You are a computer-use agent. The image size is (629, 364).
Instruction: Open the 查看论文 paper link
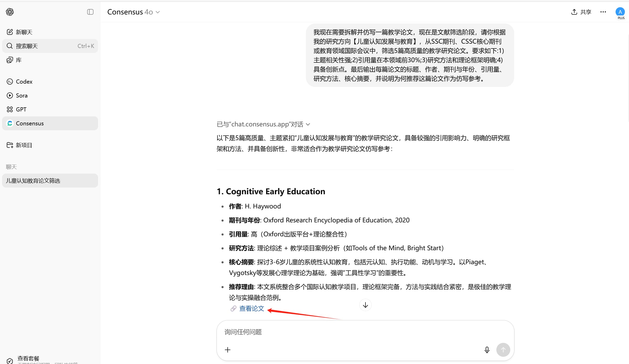click(x=251, y=309)
